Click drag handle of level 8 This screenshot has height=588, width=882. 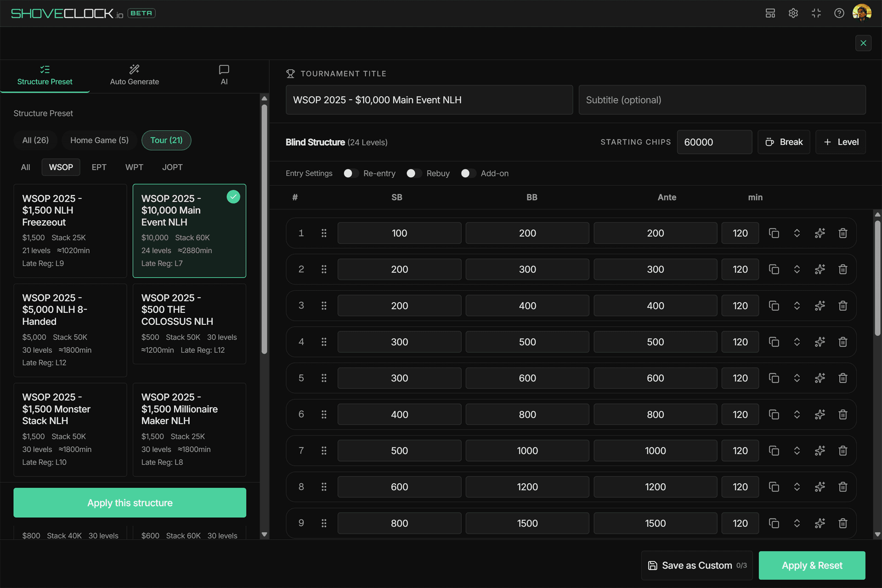click(x=324, y=487)
